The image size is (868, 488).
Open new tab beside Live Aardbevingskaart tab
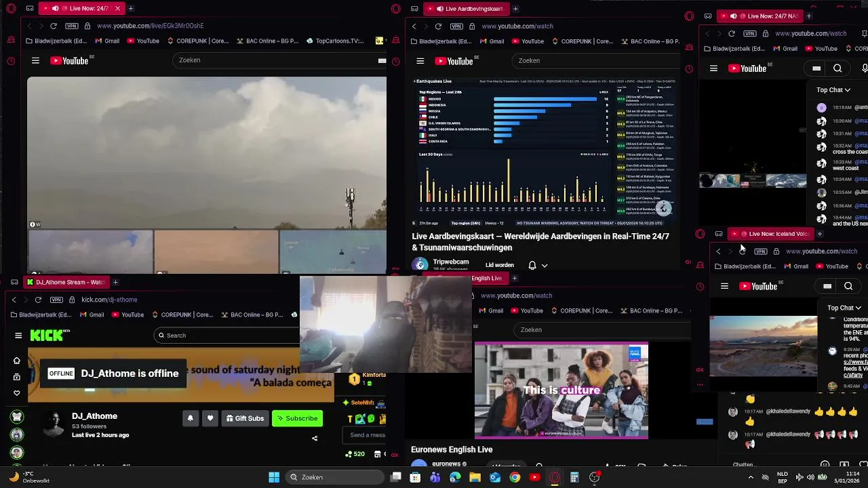(x=515, y=9)
